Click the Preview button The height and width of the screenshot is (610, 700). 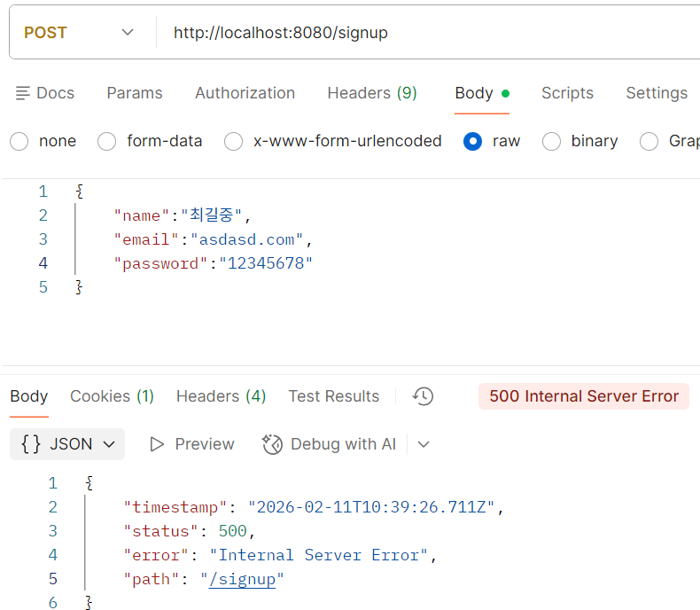tap(191, 444)
